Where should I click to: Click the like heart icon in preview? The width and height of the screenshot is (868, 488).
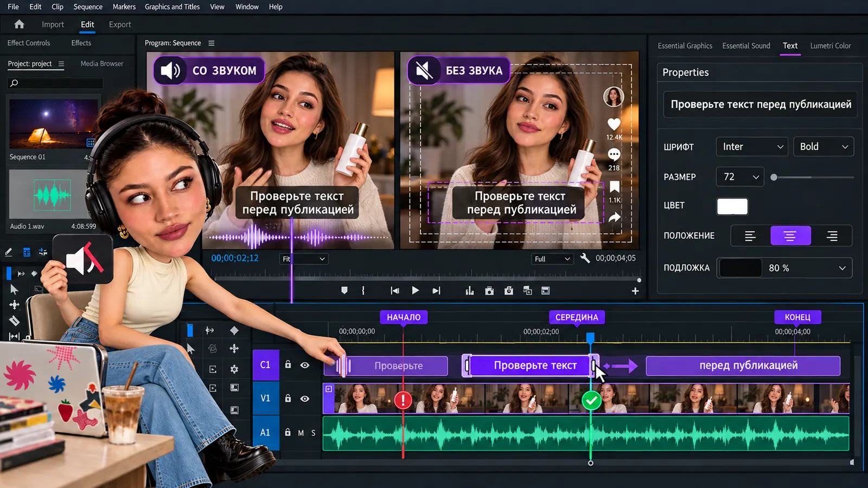[614, 124]
